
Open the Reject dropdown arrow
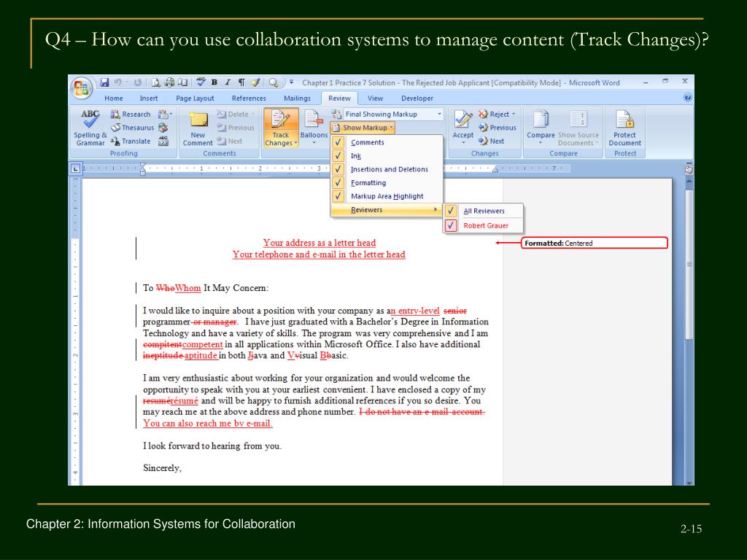tap(514, 114)
